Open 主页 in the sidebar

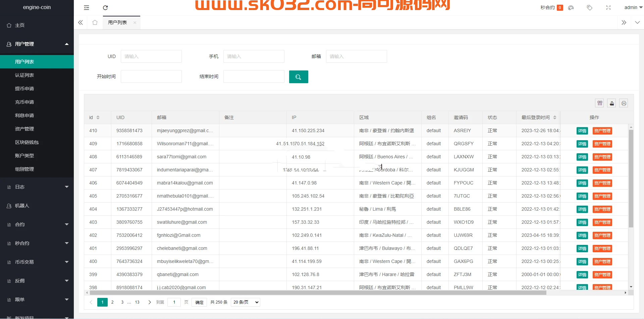click(x=37, y=25)
